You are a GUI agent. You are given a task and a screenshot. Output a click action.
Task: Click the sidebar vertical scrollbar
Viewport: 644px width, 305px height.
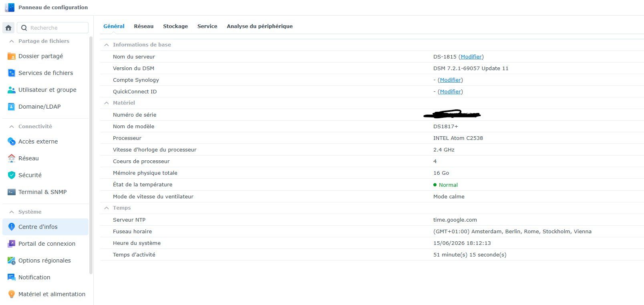(91, 155)
